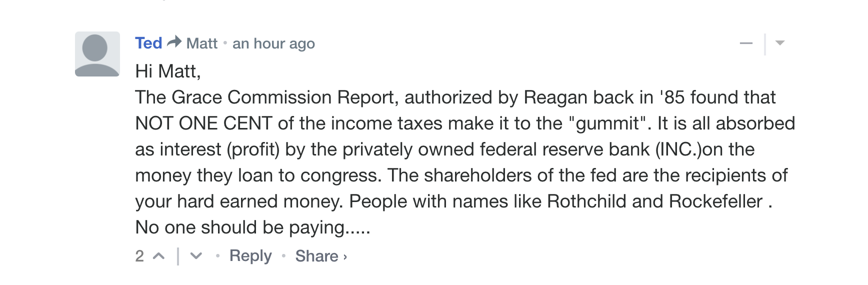868x285 pixels.
Task: Open the 'an hour ago' timestamp permalink
Action: (273, 43)
